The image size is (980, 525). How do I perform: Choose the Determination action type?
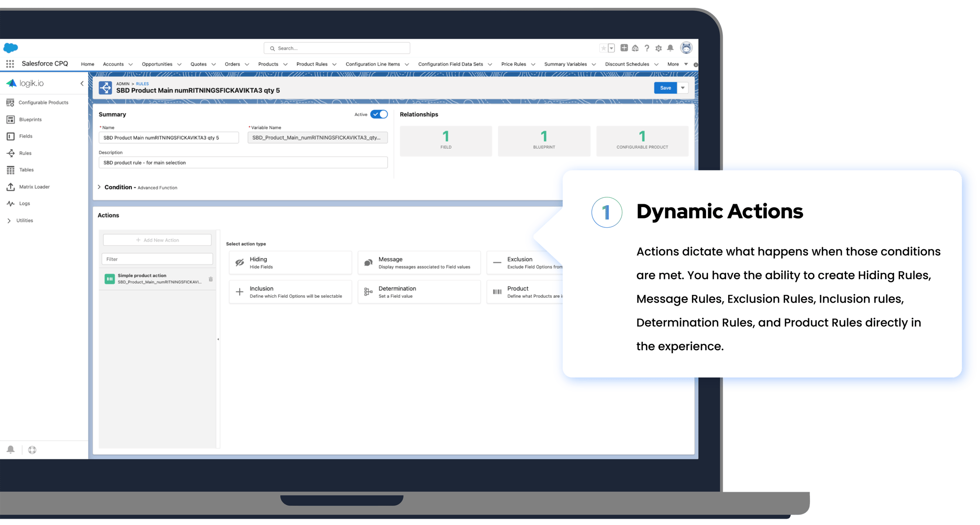[x=419, y=292]
